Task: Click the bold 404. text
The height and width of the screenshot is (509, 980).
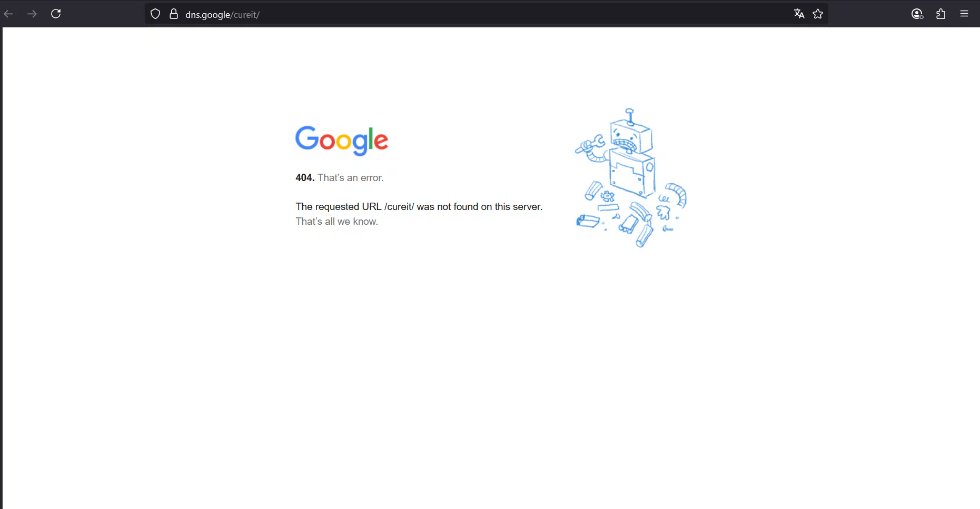Action: 305,178
